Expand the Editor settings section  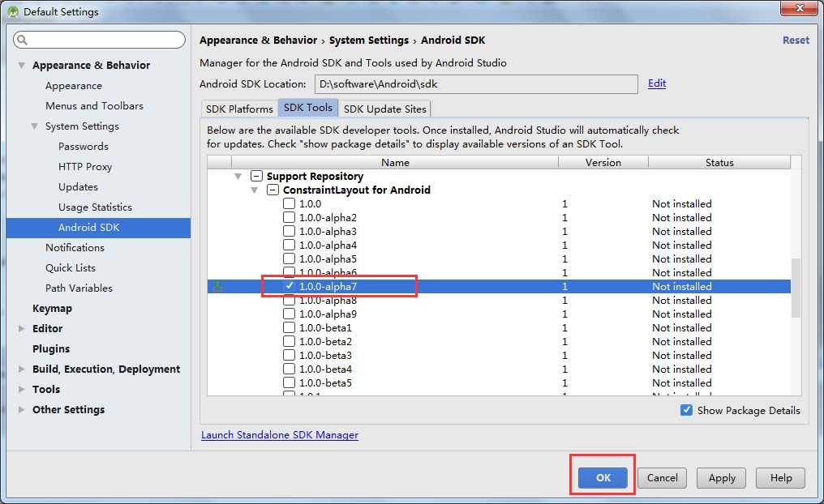pyautogui.click(x=22, y=329)
